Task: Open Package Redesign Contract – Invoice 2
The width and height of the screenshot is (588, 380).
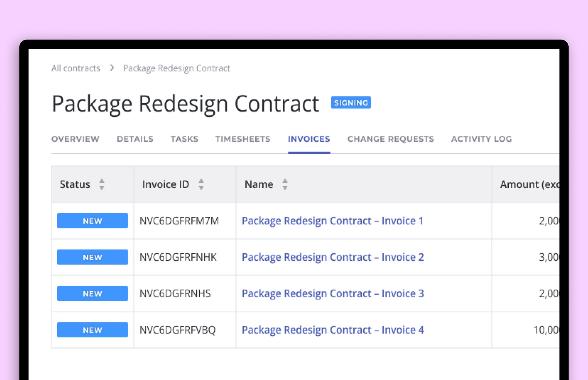Action: point(333,257)
